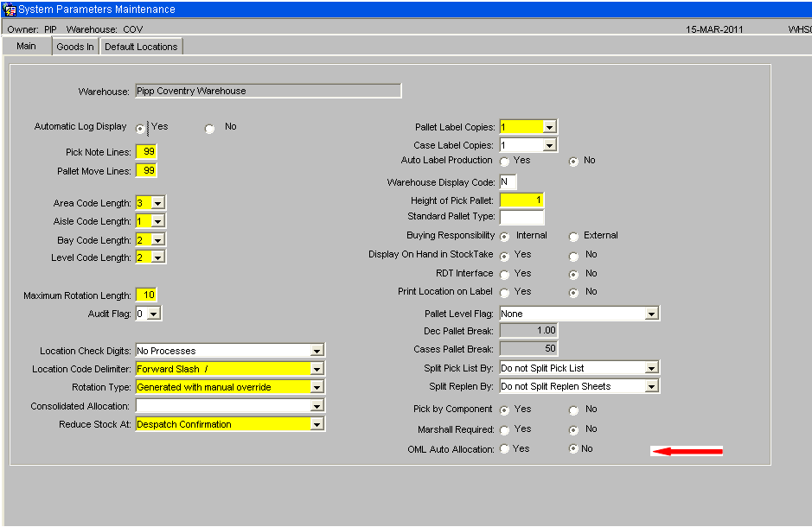Enable RDT Interface with Yes
Screen dimensions: 812x527
[504, 275]
